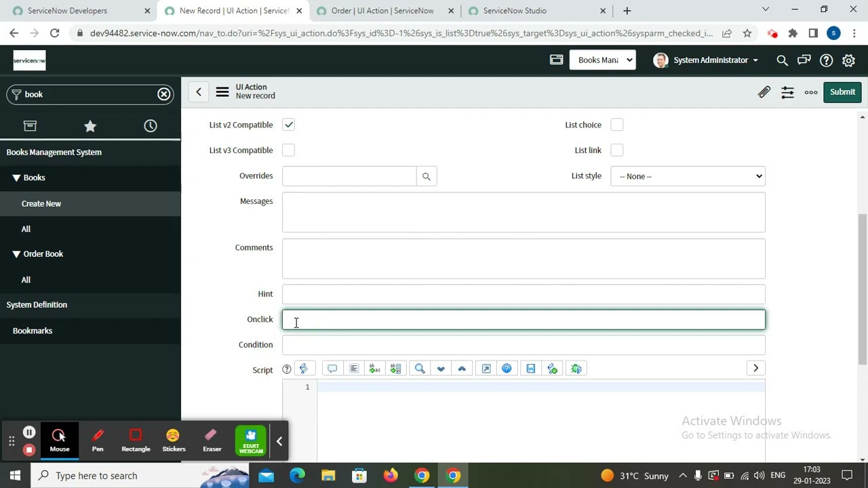Switch to Order UI Action browser tab
868x488 pixels.
383,11
